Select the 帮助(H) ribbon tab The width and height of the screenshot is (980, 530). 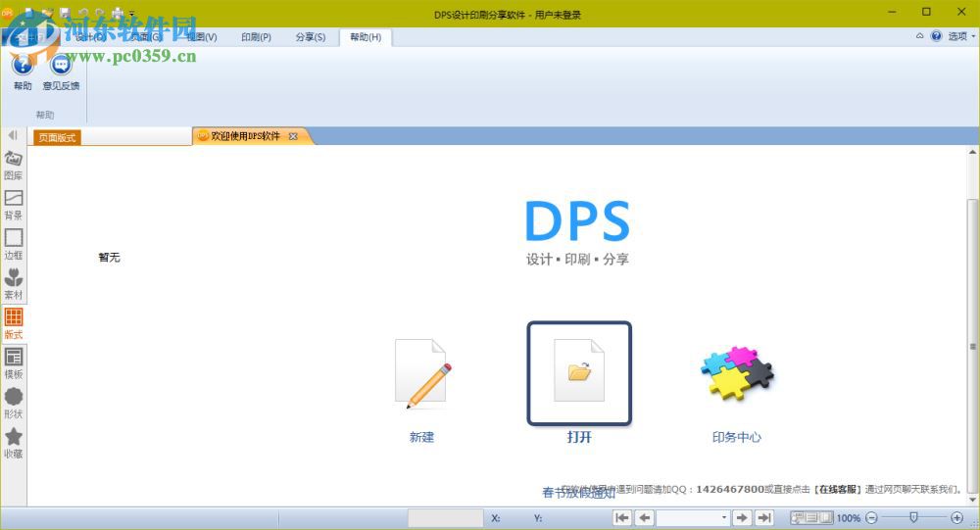pyautogui.click(x=366, y=37)
